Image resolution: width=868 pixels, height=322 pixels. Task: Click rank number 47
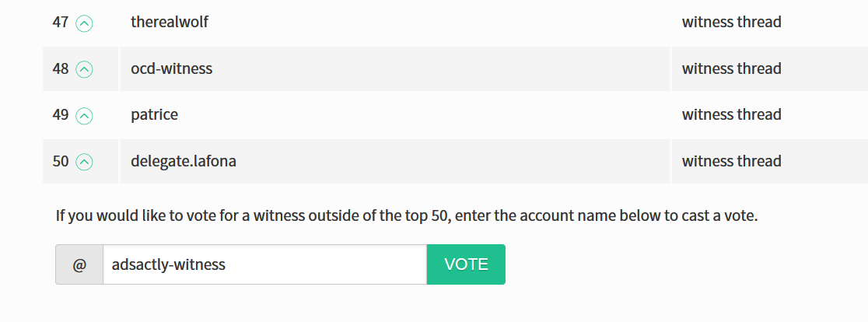coord(61,23)
